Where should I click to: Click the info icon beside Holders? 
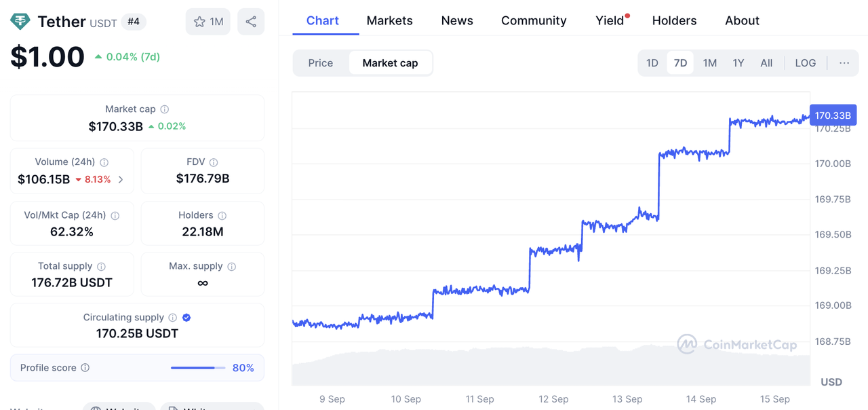[x=222, y=215]
